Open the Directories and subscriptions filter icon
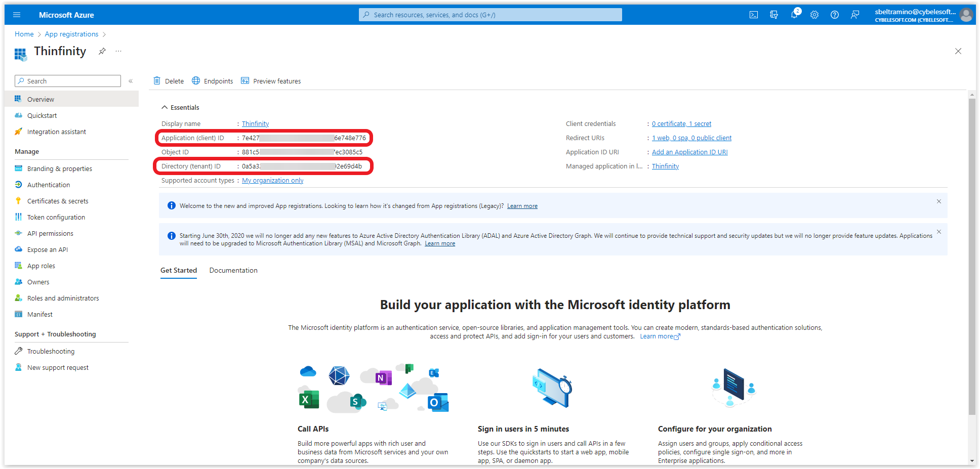Screen dimensions: 980x469 (774, 15)
